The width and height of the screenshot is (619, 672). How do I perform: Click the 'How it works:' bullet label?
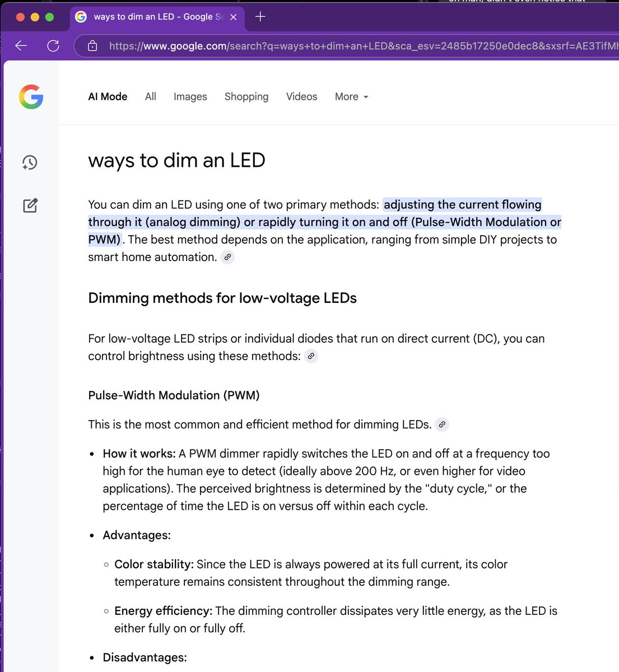click(x=139, y=454)
